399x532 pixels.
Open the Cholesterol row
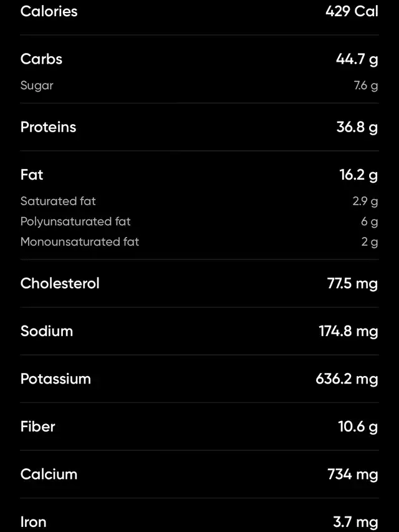point(199,283)
